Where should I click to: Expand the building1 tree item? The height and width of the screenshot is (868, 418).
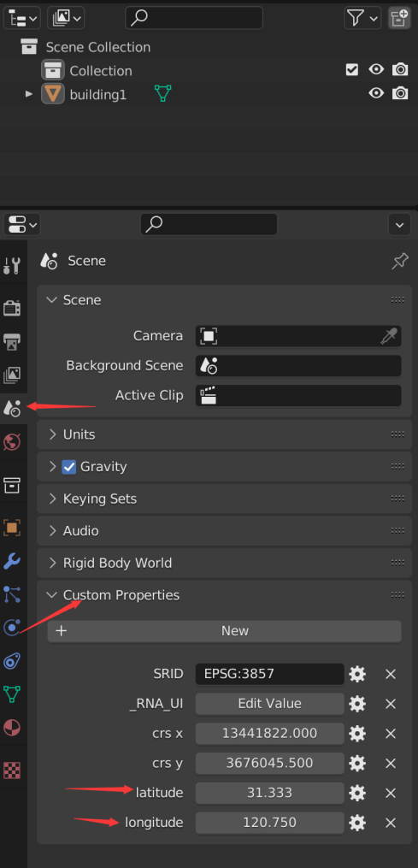point(29,95)
